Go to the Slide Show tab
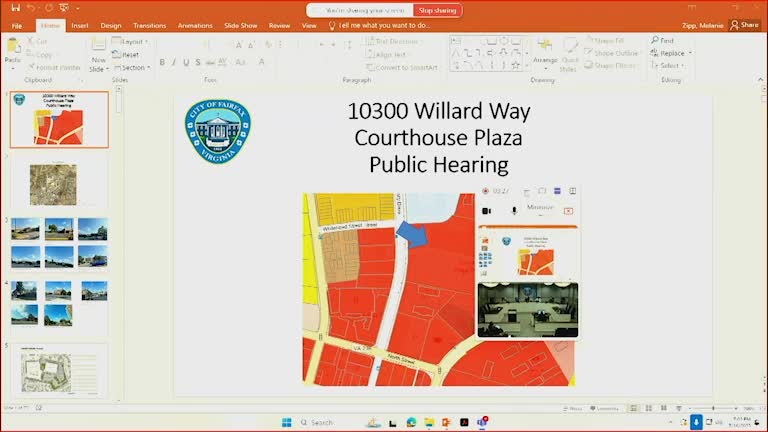The image size is (768, 432). 240,25
